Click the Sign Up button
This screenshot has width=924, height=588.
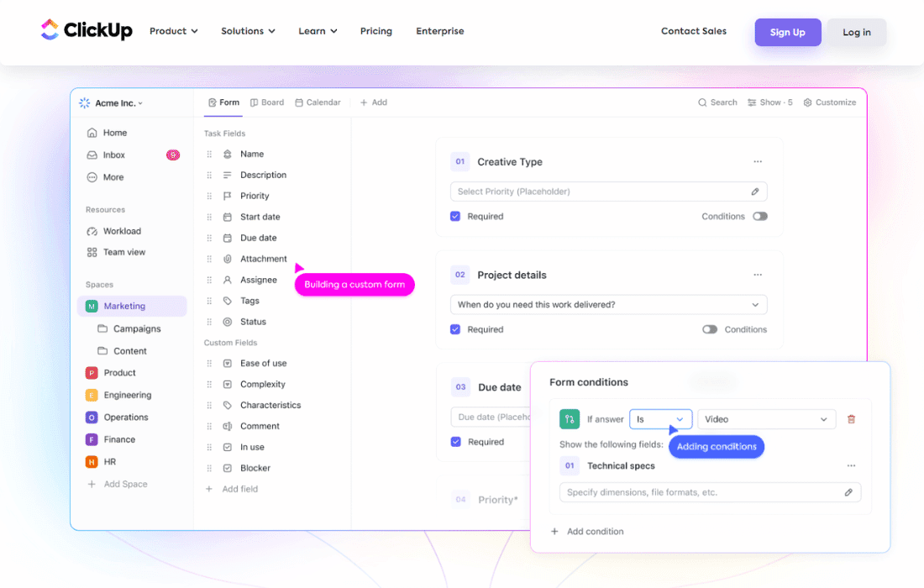788,33
